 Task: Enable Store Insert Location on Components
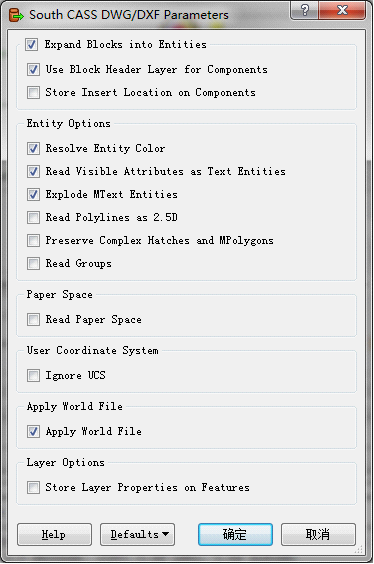[x=33, y=92]
